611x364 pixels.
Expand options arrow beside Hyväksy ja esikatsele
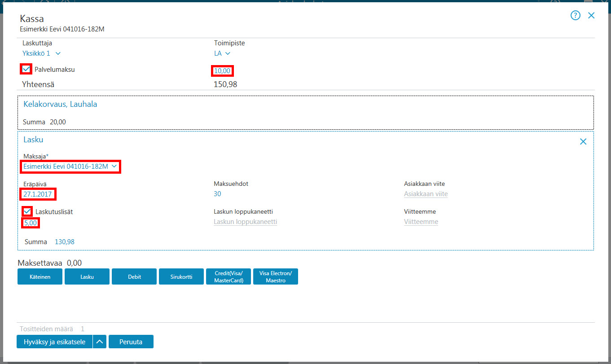tap(100, 342)
